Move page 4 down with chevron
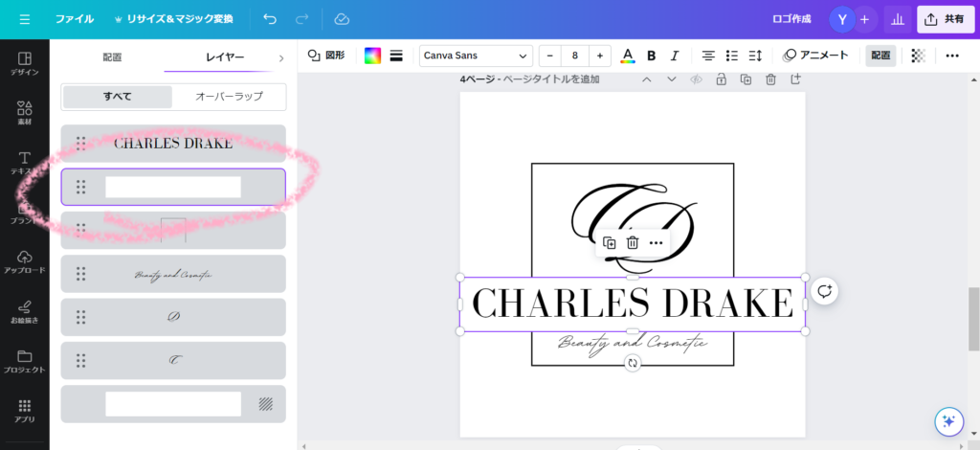Viewport: 980px width, 450px height. [x=671, y=79]
